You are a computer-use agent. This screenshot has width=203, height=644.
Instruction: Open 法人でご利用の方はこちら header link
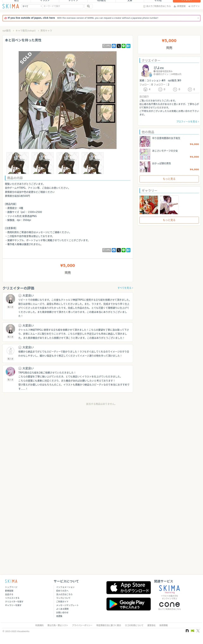click(157, 6)
